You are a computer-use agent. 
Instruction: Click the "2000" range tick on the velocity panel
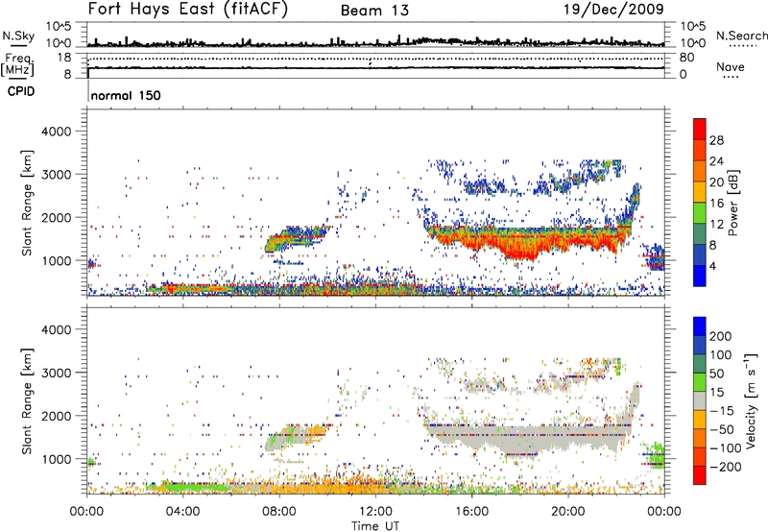[x=56, y=417]
